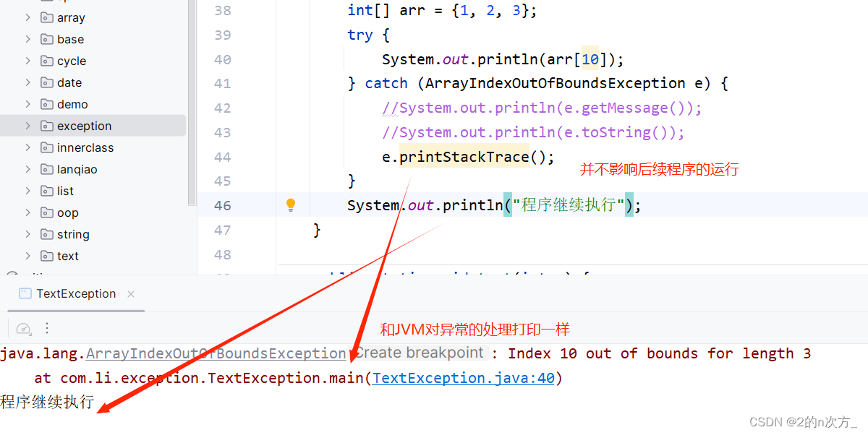Close the TextException run tab

131,294
